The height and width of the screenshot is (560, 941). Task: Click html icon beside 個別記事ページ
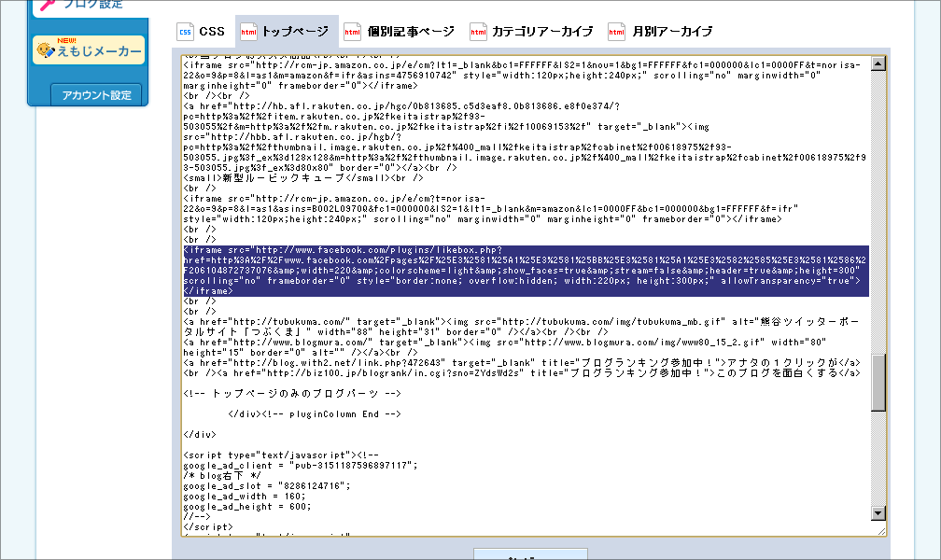pos(352,31)
